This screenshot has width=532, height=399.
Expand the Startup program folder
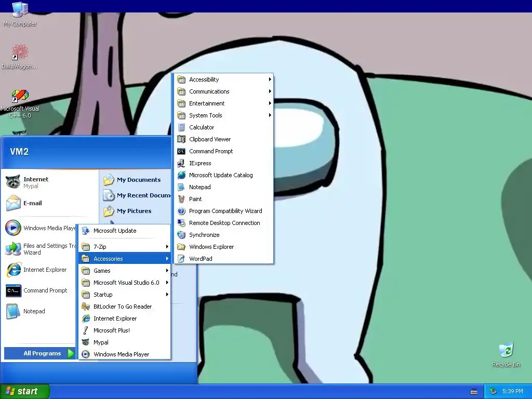coord(125,295)
